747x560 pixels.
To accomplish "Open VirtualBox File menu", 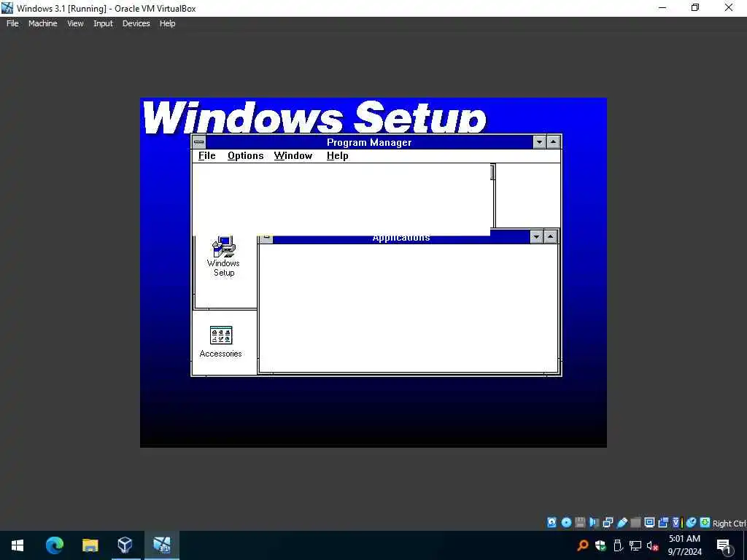I will click(x=12, y=23).
